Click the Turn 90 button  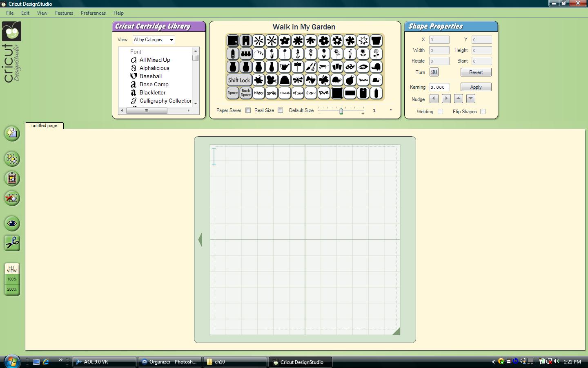[x=434, y=72]
